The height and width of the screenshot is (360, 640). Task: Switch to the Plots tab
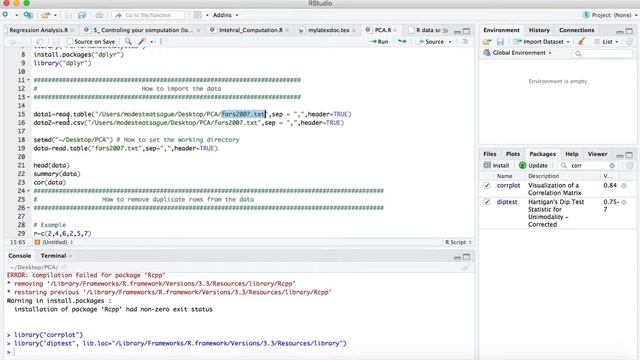coord(513,154)
